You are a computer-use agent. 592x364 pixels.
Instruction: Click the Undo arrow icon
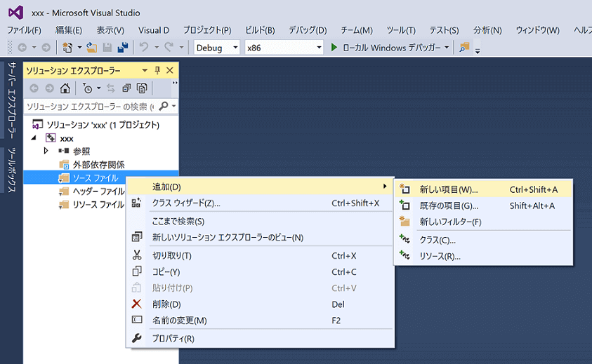click(144, 47)
